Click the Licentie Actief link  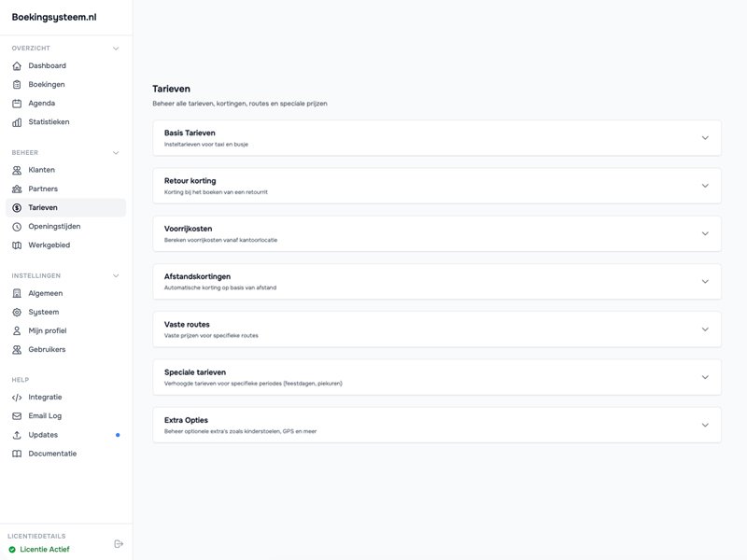click(x=44, y=549)
